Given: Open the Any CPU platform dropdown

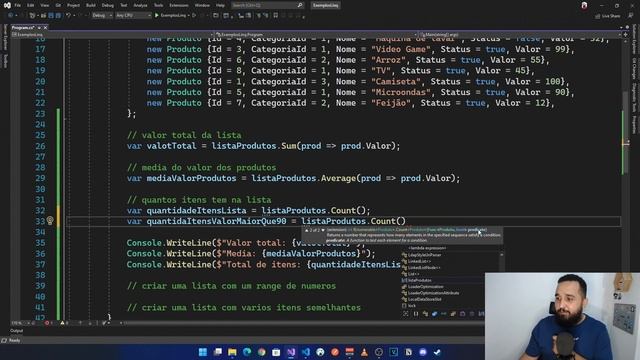Looking at the screenshot, I should [x=133, y=16].
